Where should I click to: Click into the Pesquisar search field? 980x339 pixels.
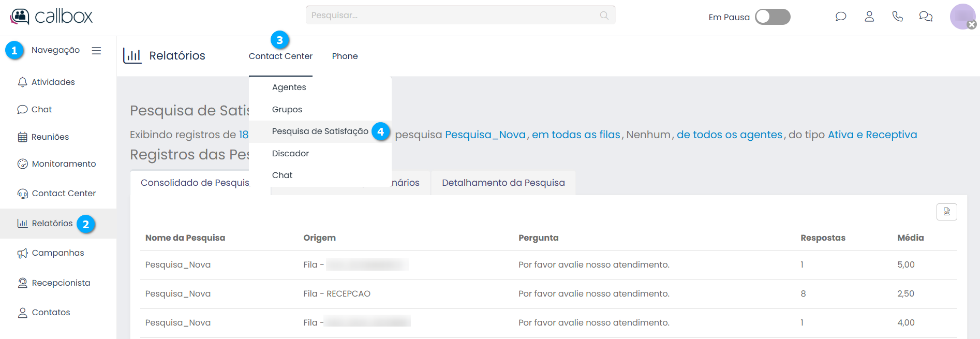tap(450, 16)
